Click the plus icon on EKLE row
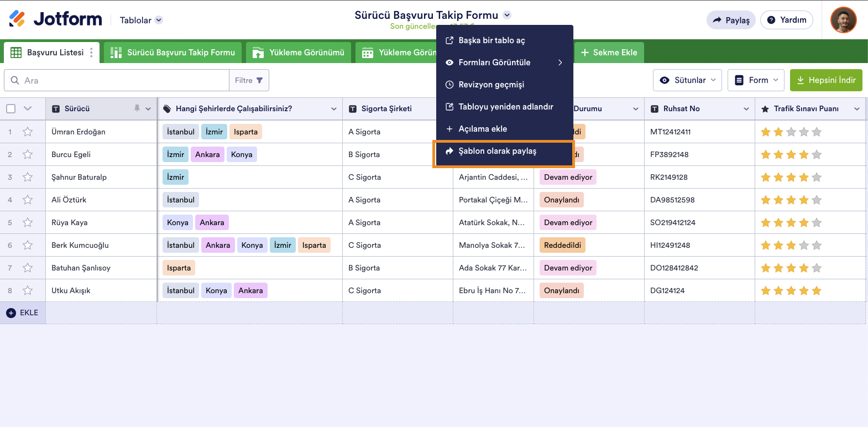 [11, 313]
